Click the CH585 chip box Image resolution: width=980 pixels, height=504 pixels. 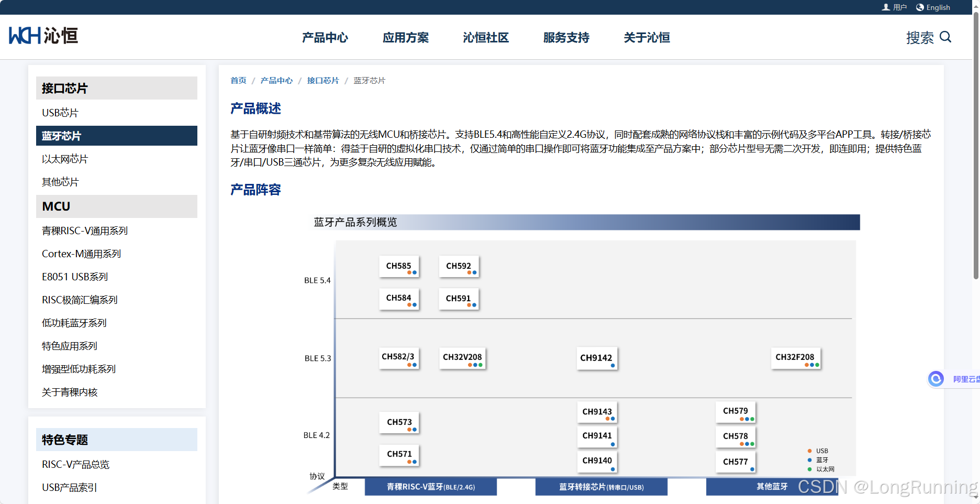click(399, 267)
